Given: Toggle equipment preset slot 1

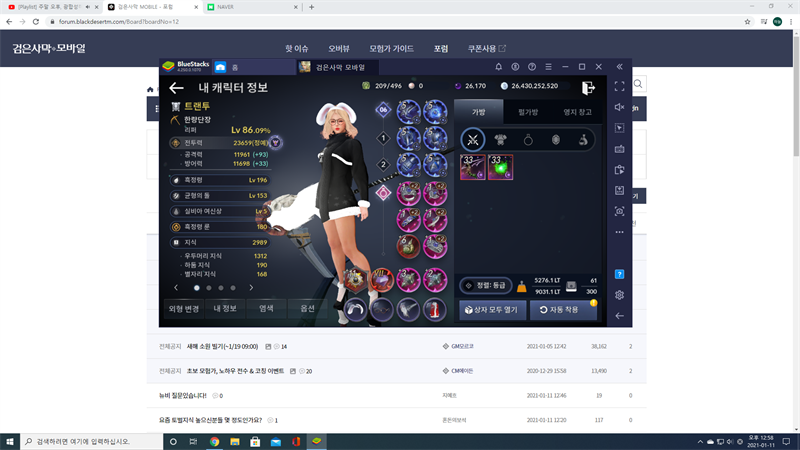Looking at the screenshot, I should (x=382, y=138).
